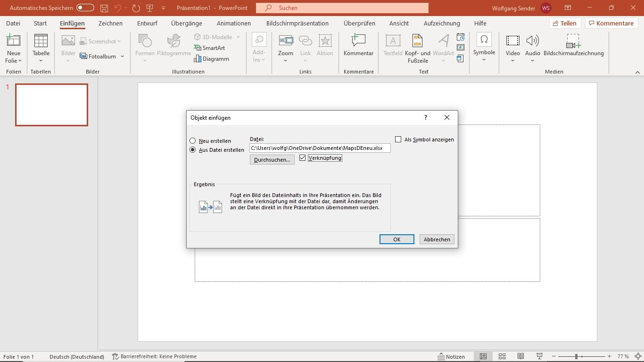Click the help question mark in dialog
This screenshot has height=362, width=644.
tap(425, 117)
